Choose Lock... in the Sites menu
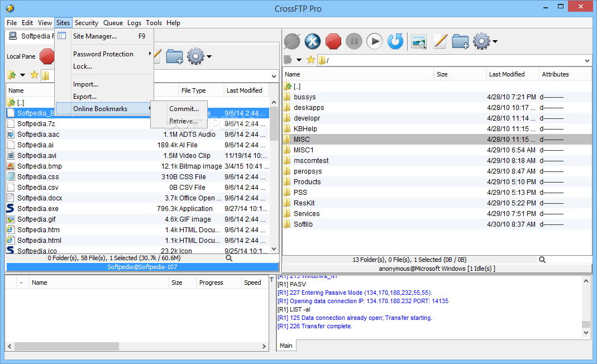 pyautogui.click(x=104, y=66)
